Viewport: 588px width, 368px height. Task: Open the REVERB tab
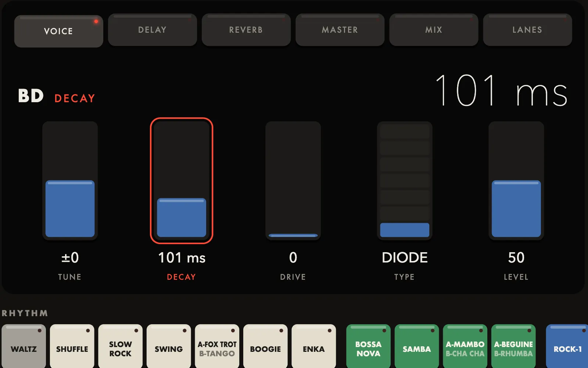[x=246, y=30]
